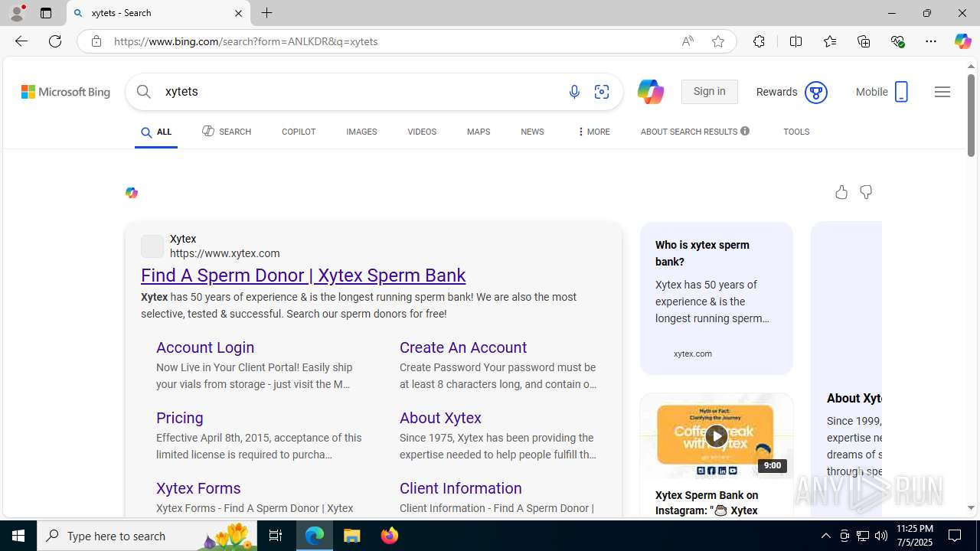Open tab actions menu
980x551 pixels.
[x=46, y=13]
